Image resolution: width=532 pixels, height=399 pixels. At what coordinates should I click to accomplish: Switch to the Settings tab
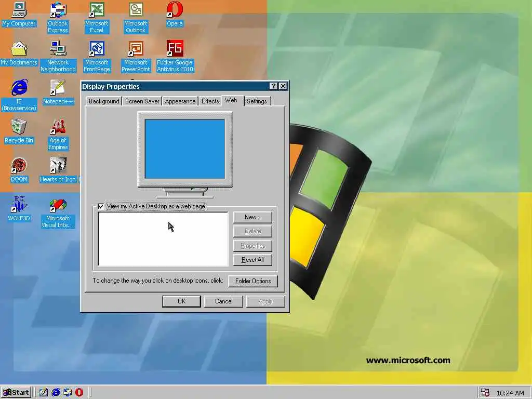(x=257, y=101)
